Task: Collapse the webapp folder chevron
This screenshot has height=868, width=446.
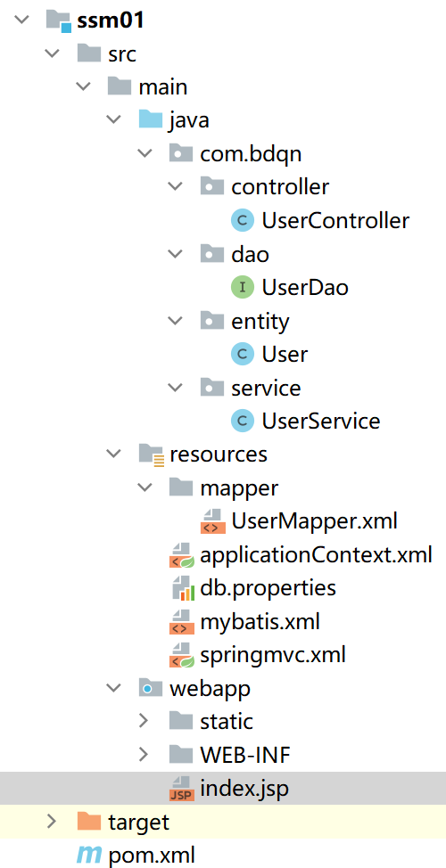Action: pyautogui.click(x=115, y=688)
